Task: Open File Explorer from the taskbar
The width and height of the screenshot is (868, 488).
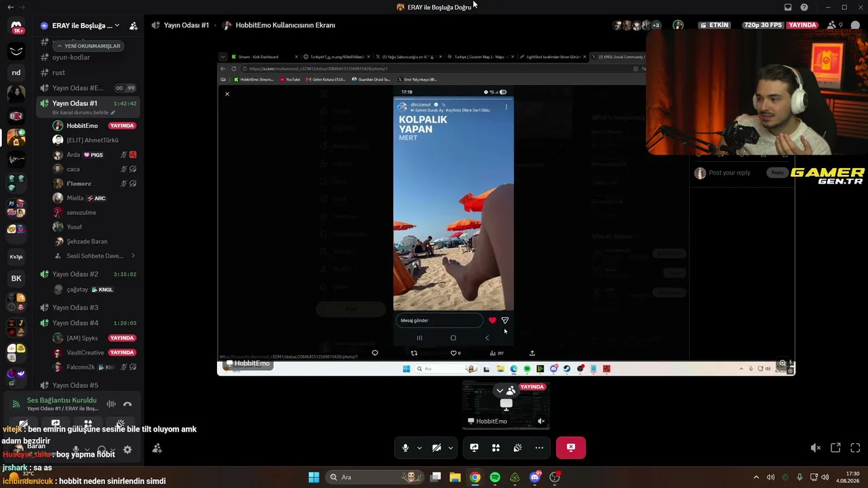Action: coord(455,477)
